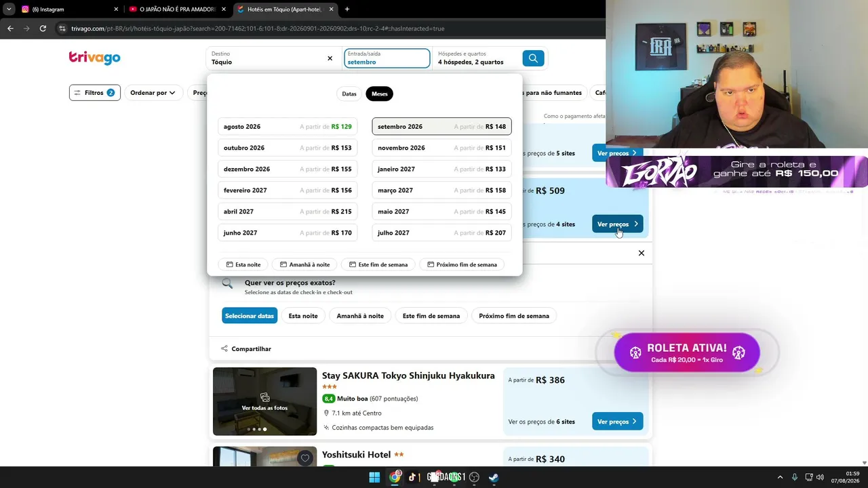
Task: Choose março 2027 month option
Action: [441, 190]
